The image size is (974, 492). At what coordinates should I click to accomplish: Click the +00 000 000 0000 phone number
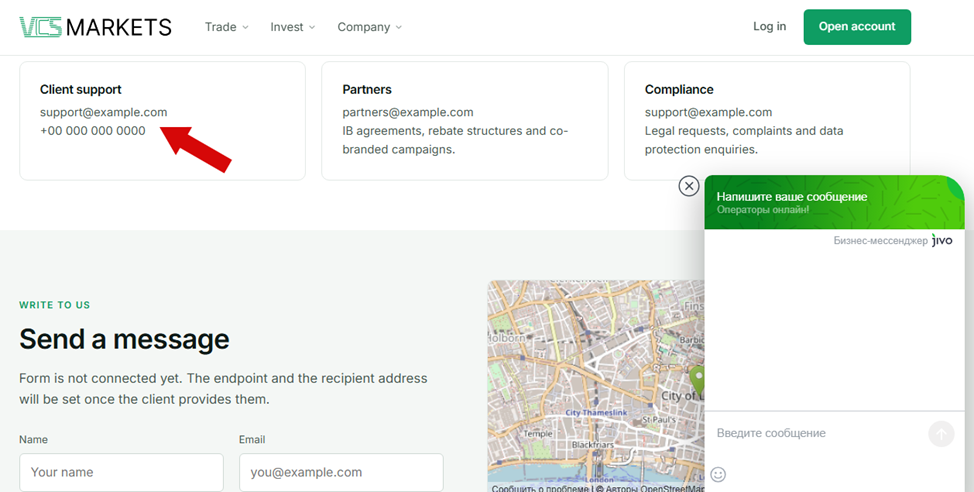tap(93, 131)
